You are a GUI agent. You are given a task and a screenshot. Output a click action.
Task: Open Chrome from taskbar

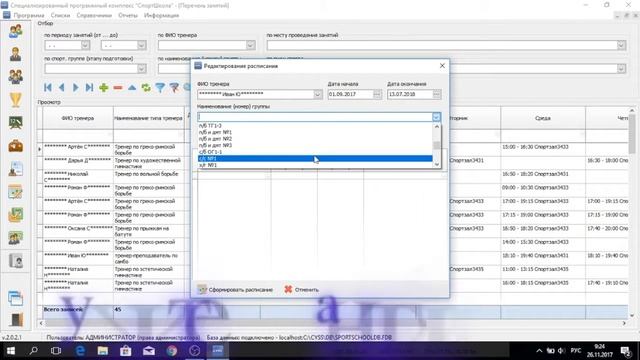[x=172, y=350]
